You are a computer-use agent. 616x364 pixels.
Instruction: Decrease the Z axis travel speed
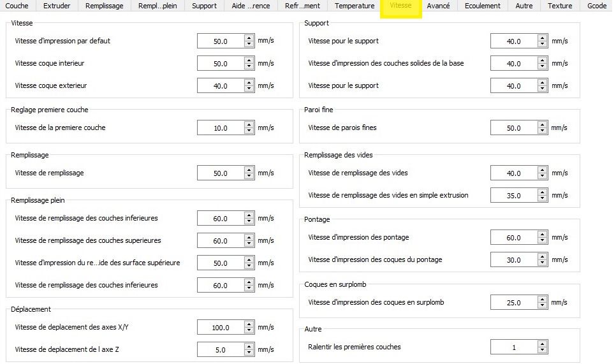coord(249,353)
